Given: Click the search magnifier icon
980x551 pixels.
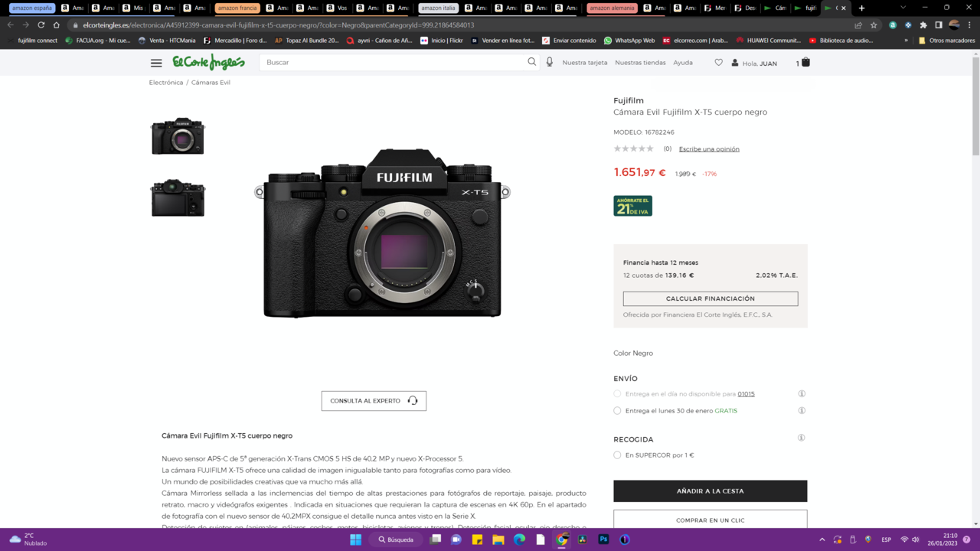Looking at the screenshot, I should point(532,62).
